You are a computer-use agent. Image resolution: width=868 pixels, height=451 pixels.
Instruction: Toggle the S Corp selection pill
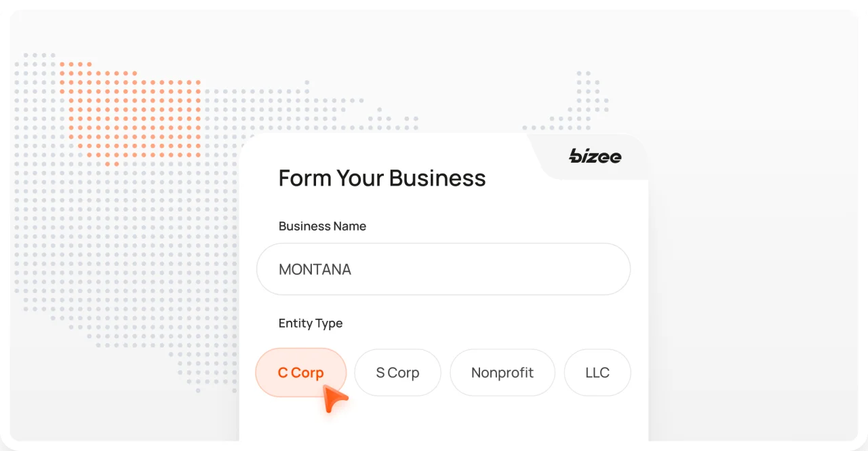coord(397,372)
